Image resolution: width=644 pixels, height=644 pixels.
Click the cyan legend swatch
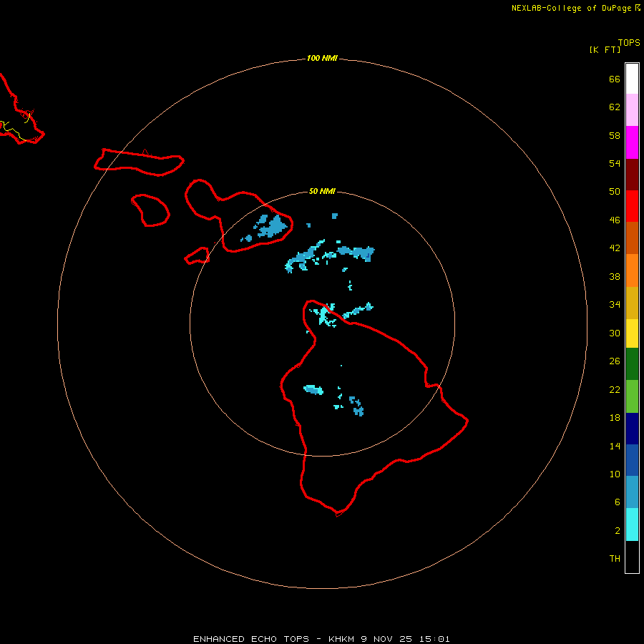(x=632, y=525)
